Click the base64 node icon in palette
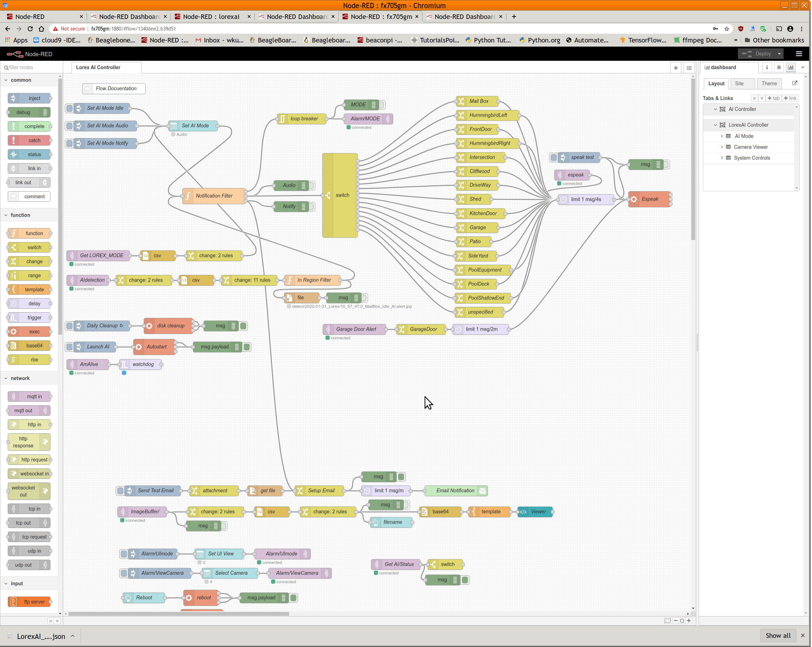 (14, 345)
